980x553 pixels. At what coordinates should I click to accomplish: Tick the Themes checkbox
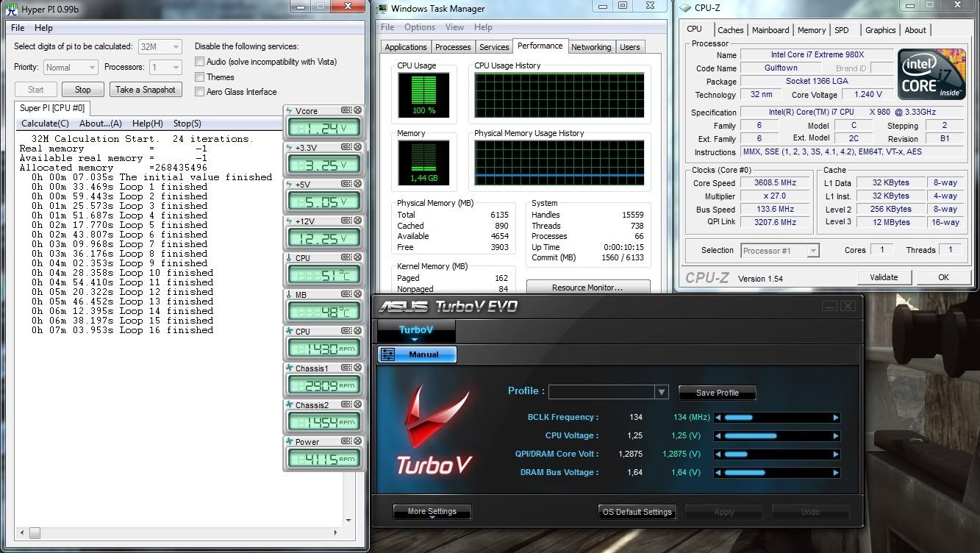[200, 76]
